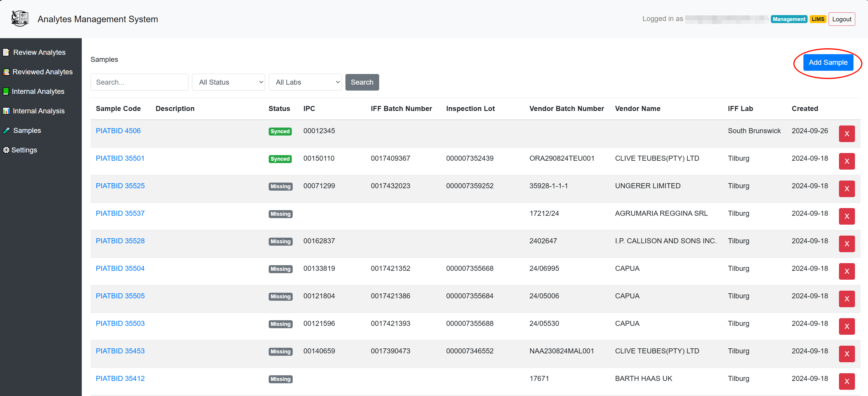Click the Reviewed Analytes stacked-list icon
The height and width of the screenshot is (396, 868).
(x=6, y=72)
